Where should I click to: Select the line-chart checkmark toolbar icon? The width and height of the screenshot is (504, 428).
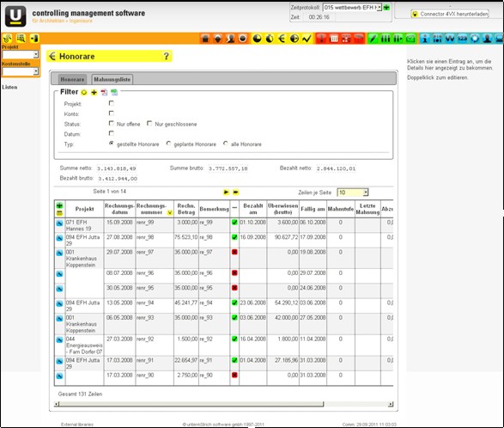point(307,39)
